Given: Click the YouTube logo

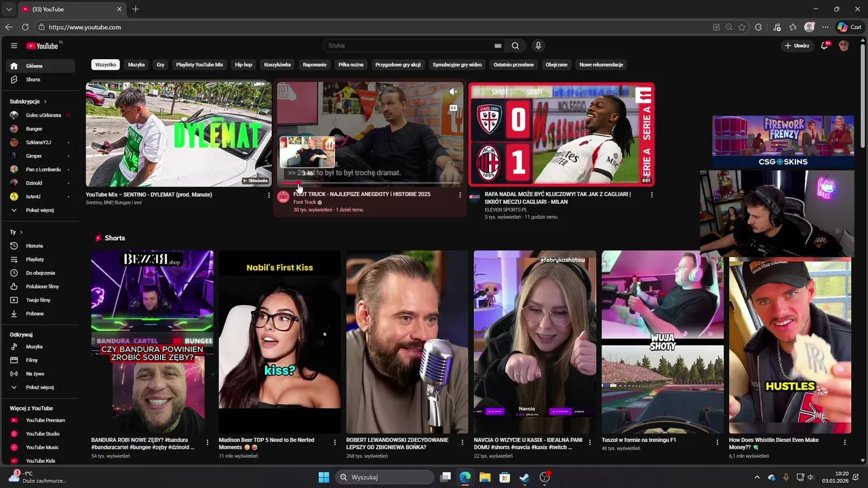Looking at the screenshot, I should coord(43,45).
